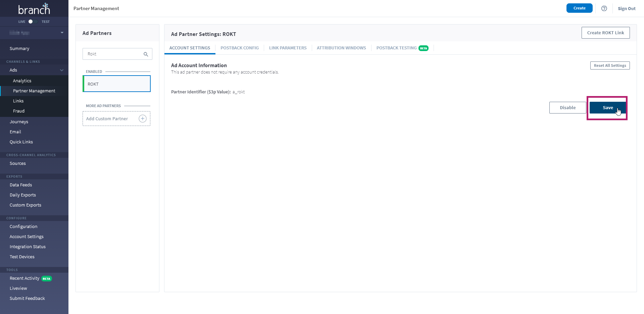This screenshot has width=644, height=314.
Task: Click the Ad Partner Settings: ROKT title
Action: point(203,34)
